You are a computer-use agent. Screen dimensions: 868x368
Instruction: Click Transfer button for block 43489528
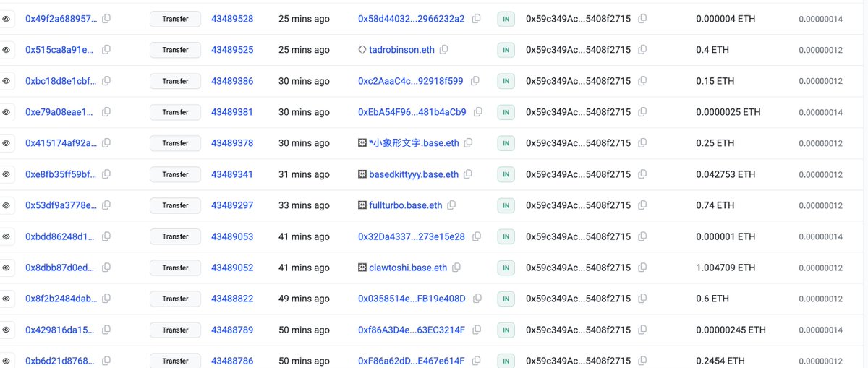coord(175,19)
